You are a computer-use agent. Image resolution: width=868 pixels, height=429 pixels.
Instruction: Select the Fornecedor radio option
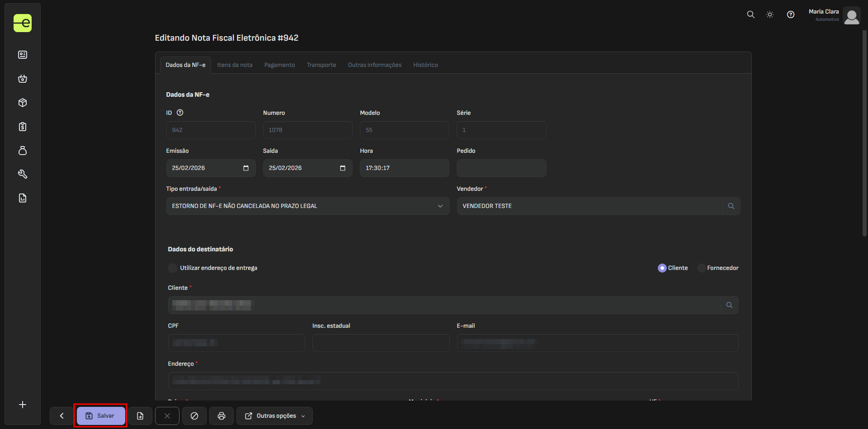[x=701, y=268]
